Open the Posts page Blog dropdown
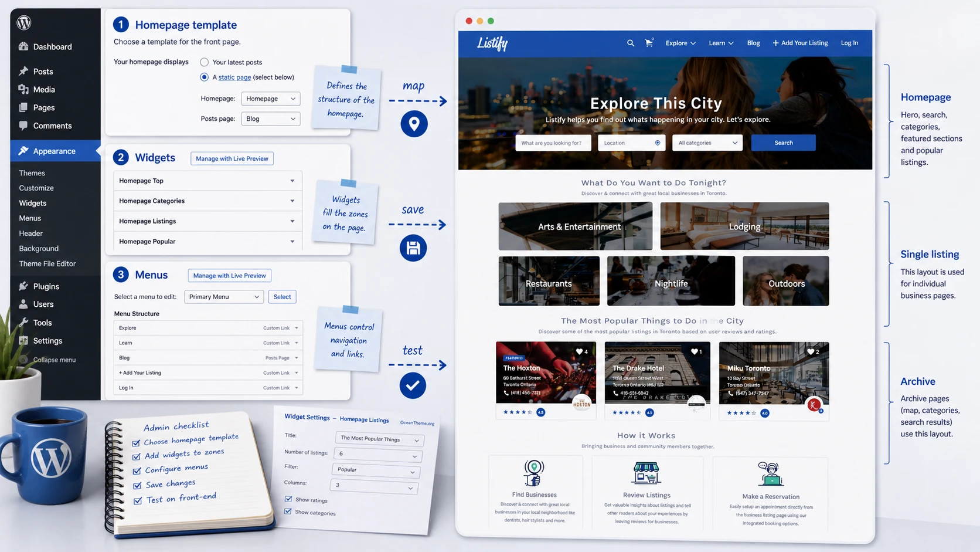The width and height of the screenshot is (980, 552). pyautogui.click(x=271, y=118)
